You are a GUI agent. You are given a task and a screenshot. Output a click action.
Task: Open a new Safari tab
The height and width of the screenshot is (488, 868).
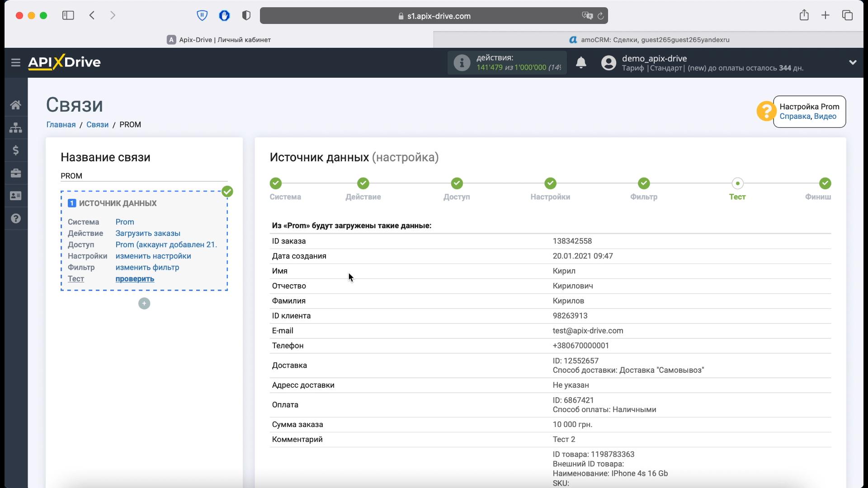click(x=826, y=15)
